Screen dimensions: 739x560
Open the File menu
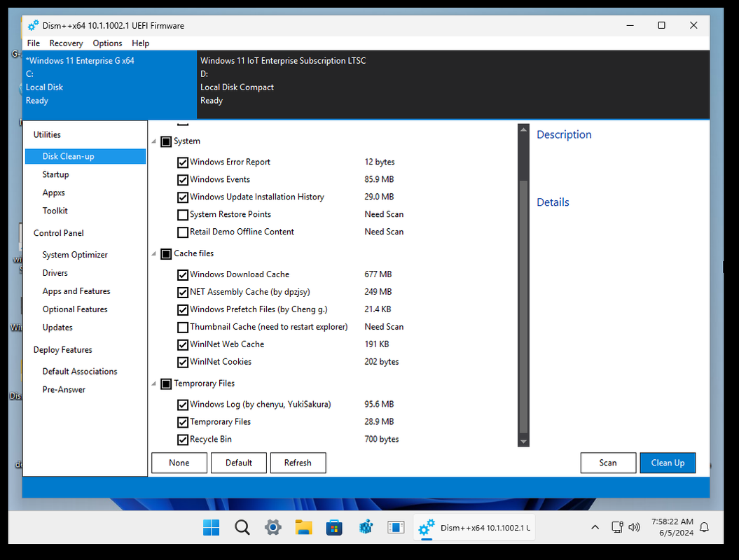coord(34,43)
